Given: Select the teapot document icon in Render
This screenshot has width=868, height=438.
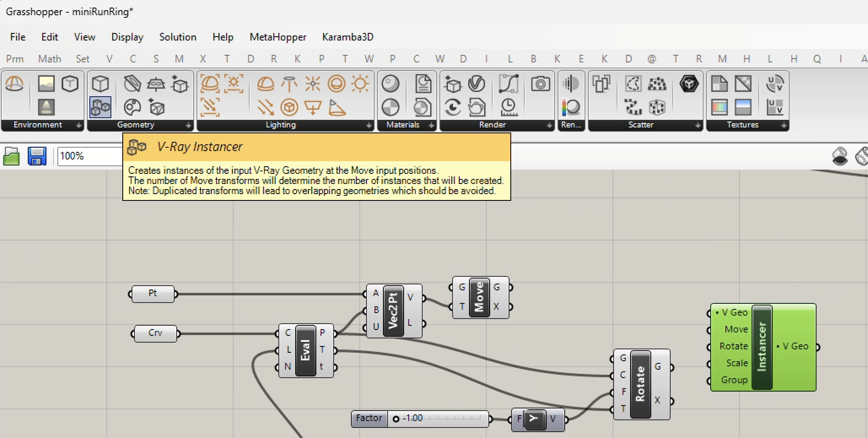Looking at the screenshot, I should pyautogui.click(x=477, y=107).
